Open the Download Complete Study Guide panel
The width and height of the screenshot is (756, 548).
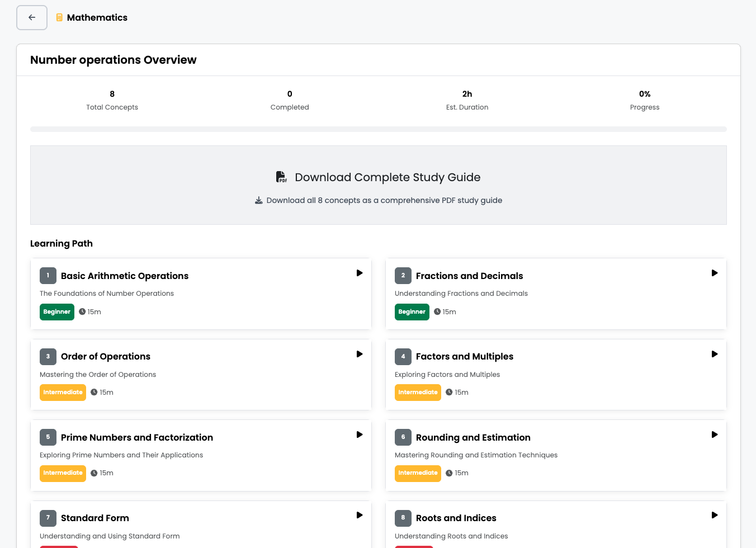tap(379, 185)
